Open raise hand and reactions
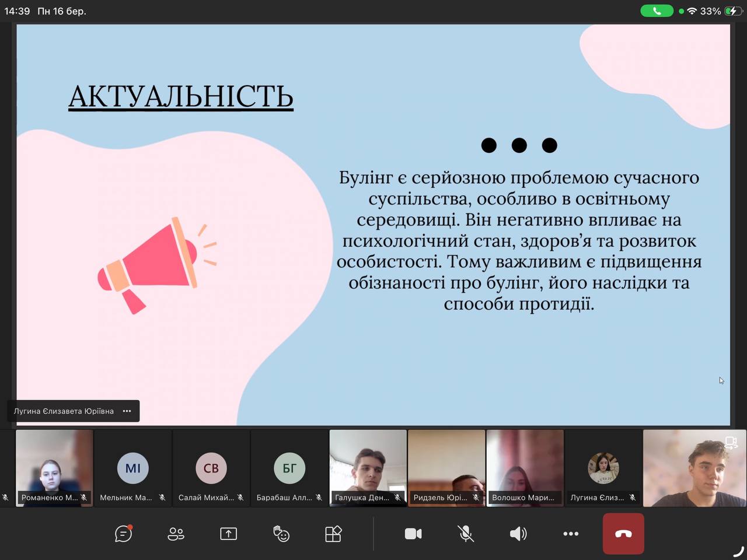Screen dimensions: 747x560 (281, 534)
